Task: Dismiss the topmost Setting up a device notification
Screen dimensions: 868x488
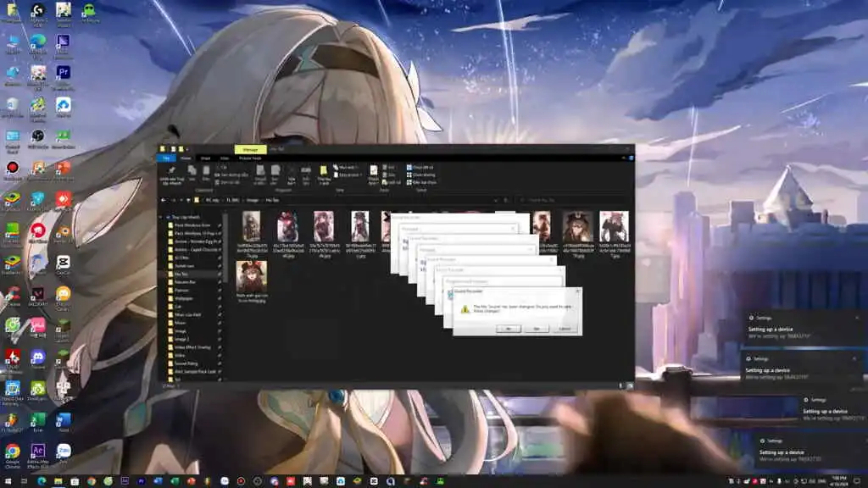Action: 857,318
